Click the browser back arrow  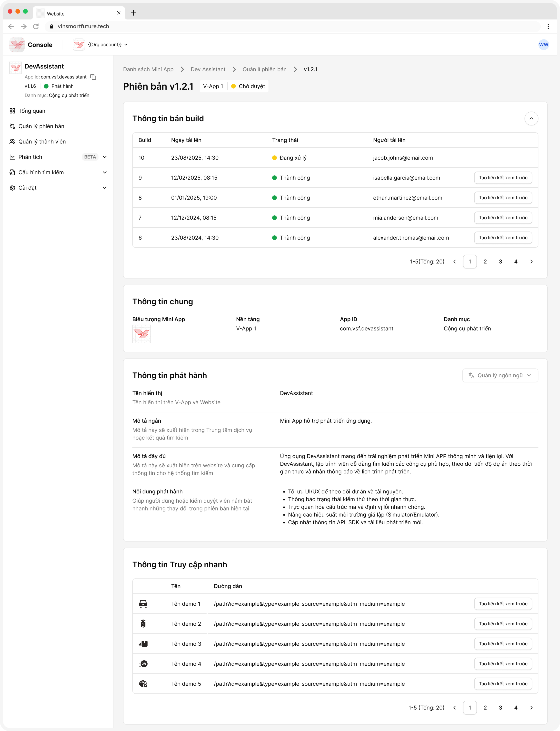(x=11, y=26)
